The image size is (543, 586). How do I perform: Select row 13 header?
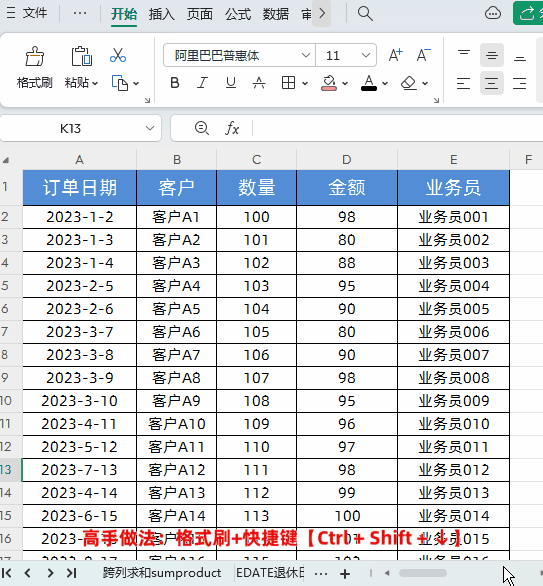click(10, 470)
